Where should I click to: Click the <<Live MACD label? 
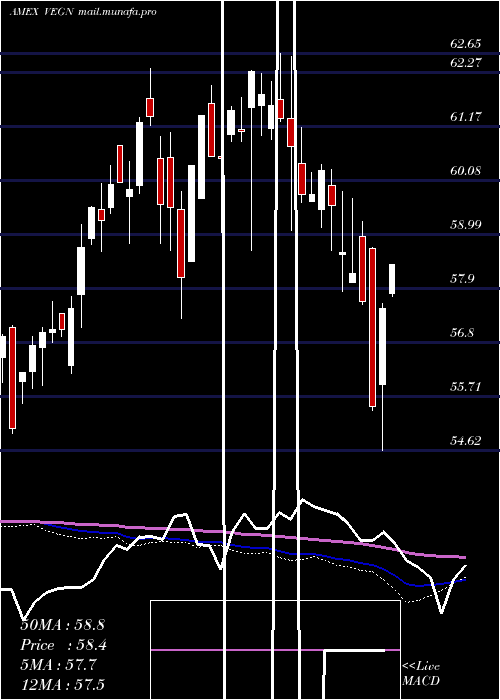pyautogui.click(x=421, y=673)
